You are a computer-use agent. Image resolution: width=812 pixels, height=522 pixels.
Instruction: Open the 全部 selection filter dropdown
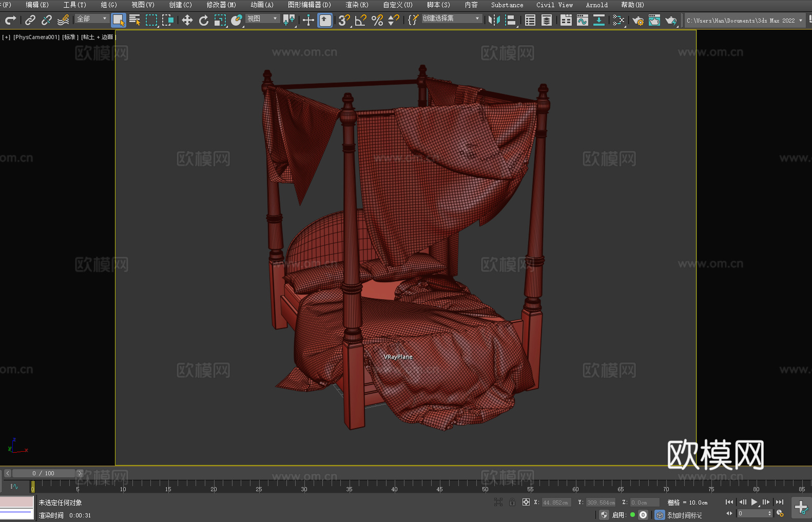point(92,19)
